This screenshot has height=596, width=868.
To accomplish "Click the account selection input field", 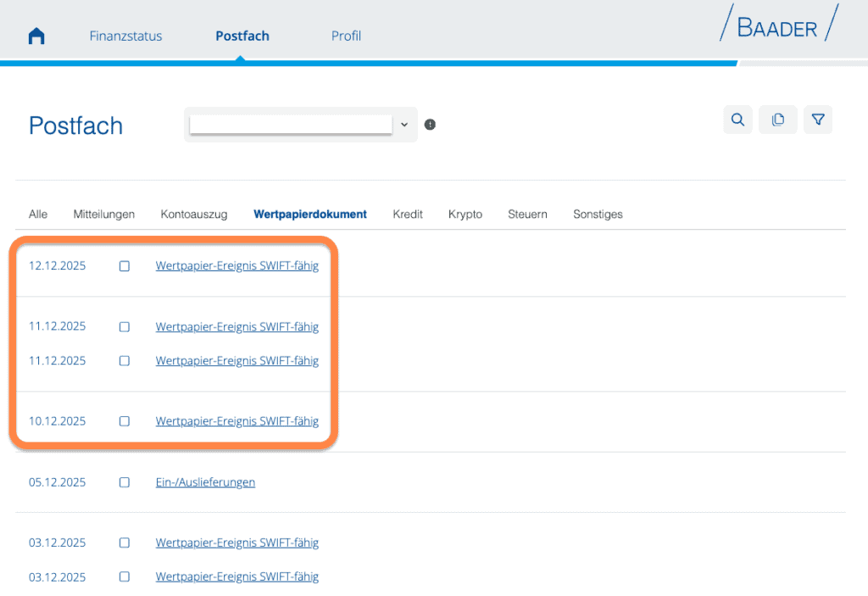I will tap(290, 125).
